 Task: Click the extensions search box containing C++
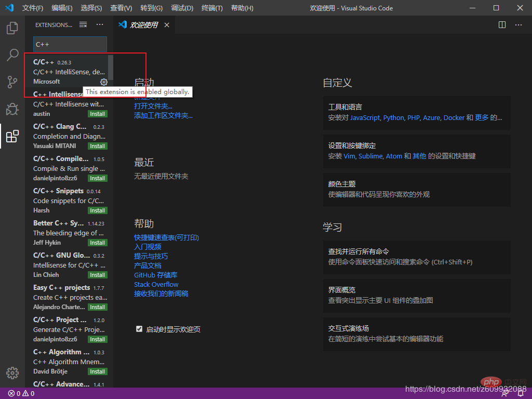tap(70, 44)
